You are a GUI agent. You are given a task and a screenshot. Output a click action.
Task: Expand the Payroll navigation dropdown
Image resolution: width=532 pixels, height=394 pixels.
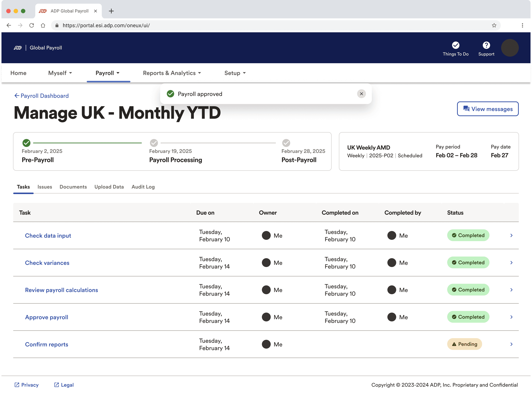click(x=108, y=73)
